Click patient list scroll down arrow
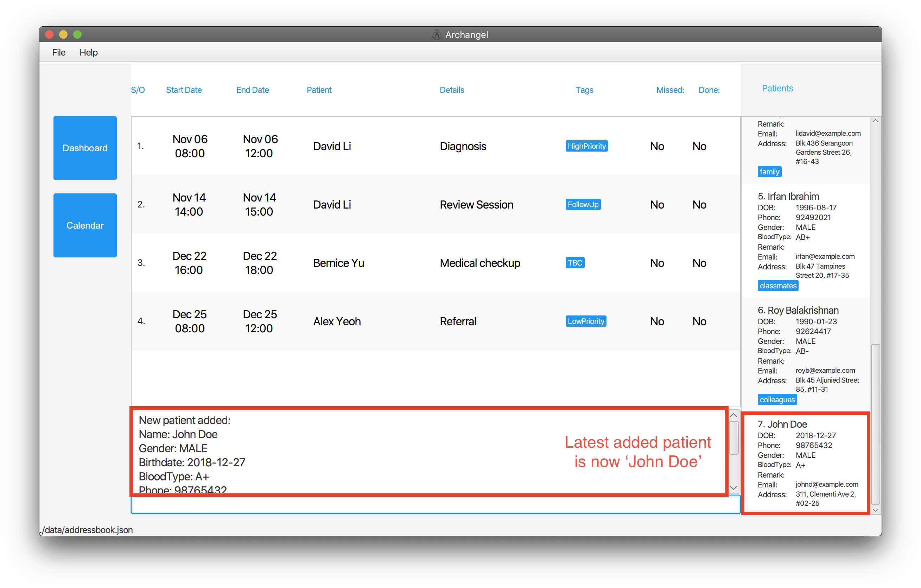This screenshot has width=921, height=588. [x=875, y=510]
